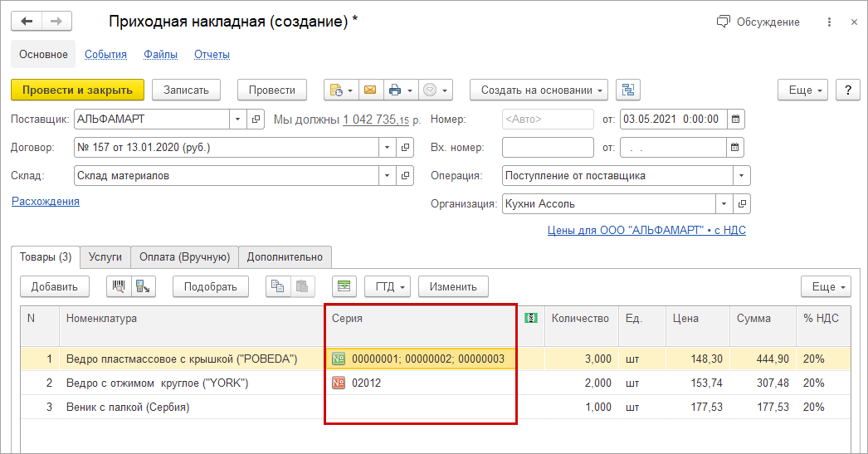Open the Файлы section link
The width and height of the screenshot is (868, 454).
point(160,54)
